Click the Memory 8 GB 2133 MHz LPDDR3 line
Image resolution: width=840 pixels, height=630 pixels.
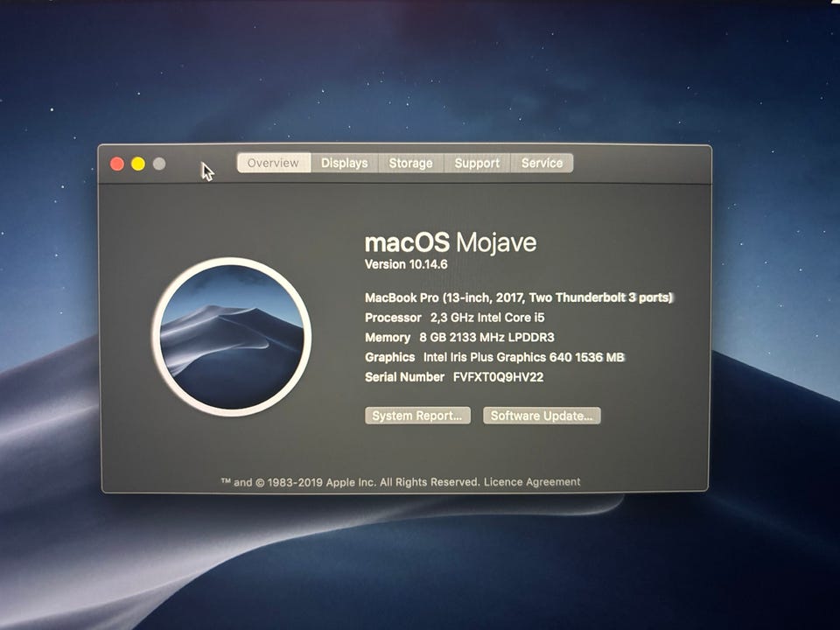click(x=459, y=338)
